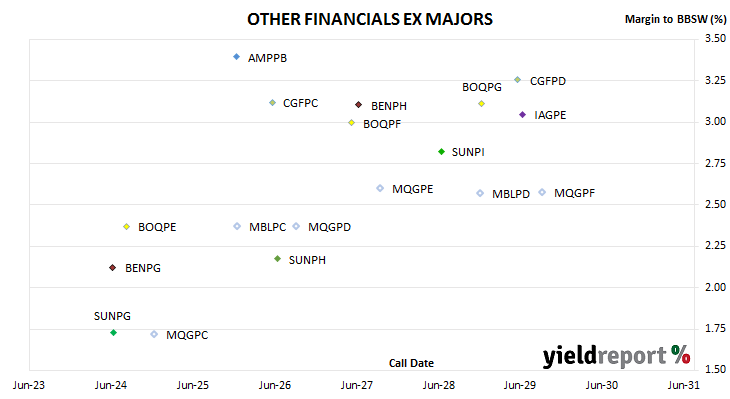Select the green SUNPG data point

(x=113, y=332)
